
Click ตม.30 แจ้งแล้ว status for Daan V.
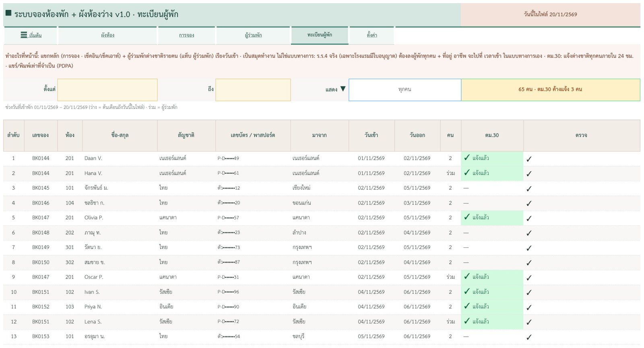pos(492,158)
